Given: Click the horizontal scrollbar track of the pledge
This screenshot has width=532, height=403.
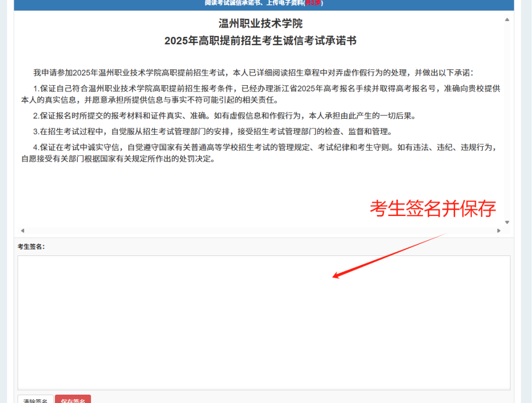Looking at the screenshot, I should (x=260, y=230).
